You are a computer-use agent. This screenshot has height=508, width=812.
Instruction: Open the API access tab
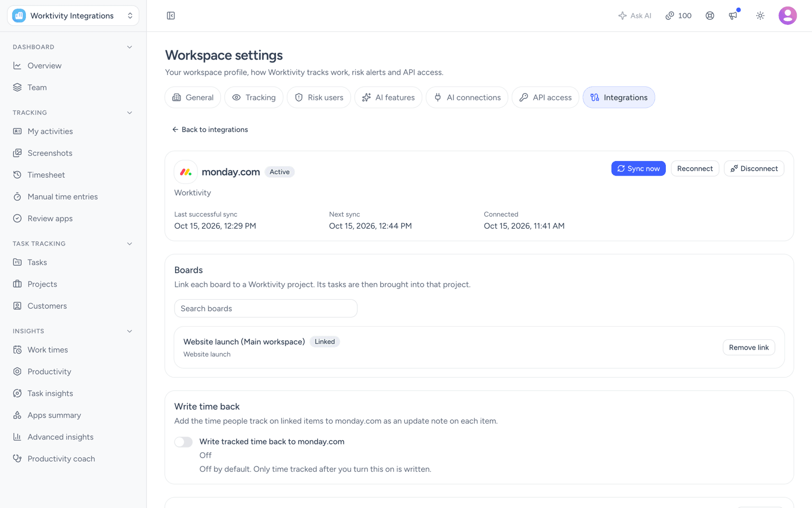(x=546, y=98)
